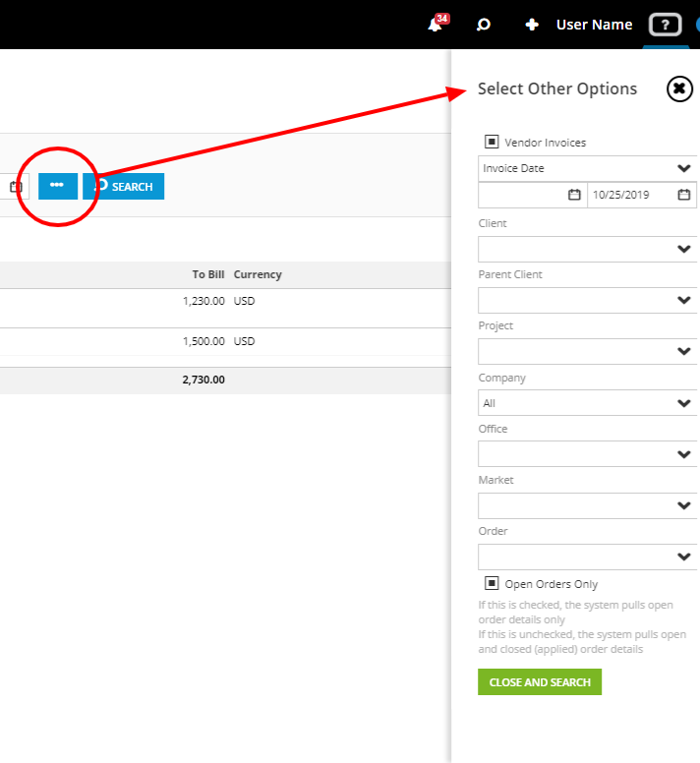
Task: Close the Select Other Options panel
Action: point(679,89)
